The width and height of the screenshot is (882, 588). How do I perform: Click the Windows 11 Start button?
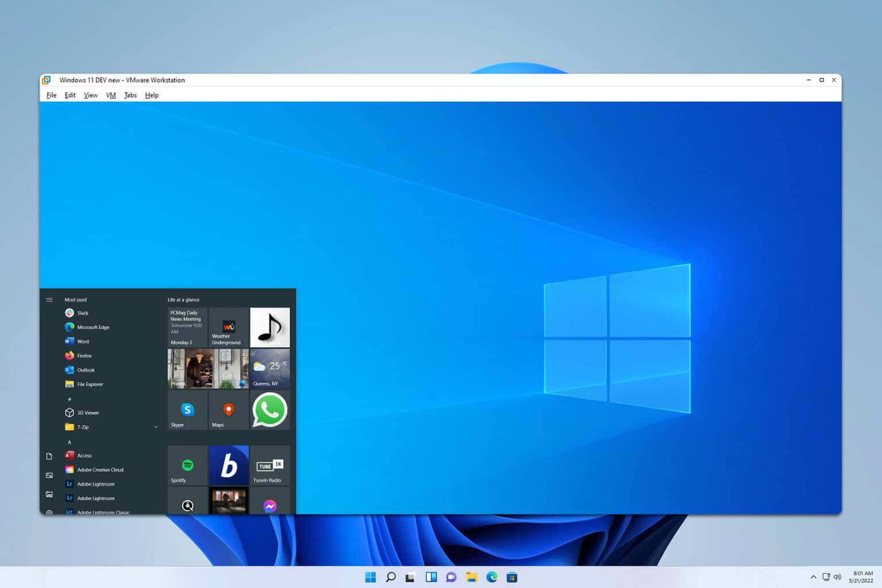pyautogui.click(x=370, y=577)
